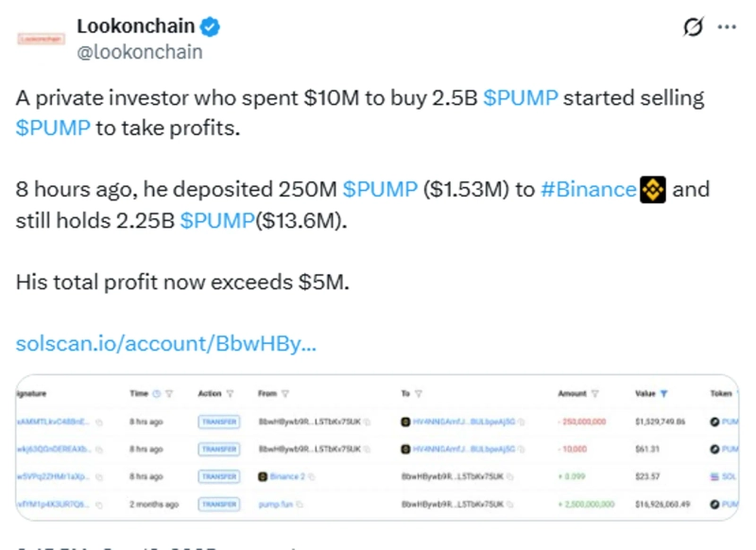This screenshot has width=756, height=550.
Task: Click the first row TRANSFER action tag
Action: click(218, 421)
